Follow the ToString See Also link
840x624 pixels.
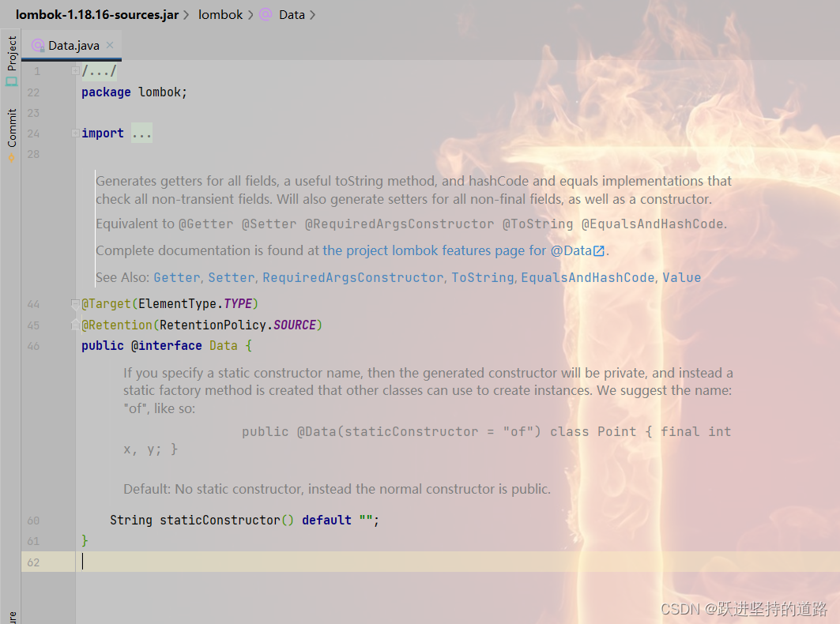click(483, 277)
